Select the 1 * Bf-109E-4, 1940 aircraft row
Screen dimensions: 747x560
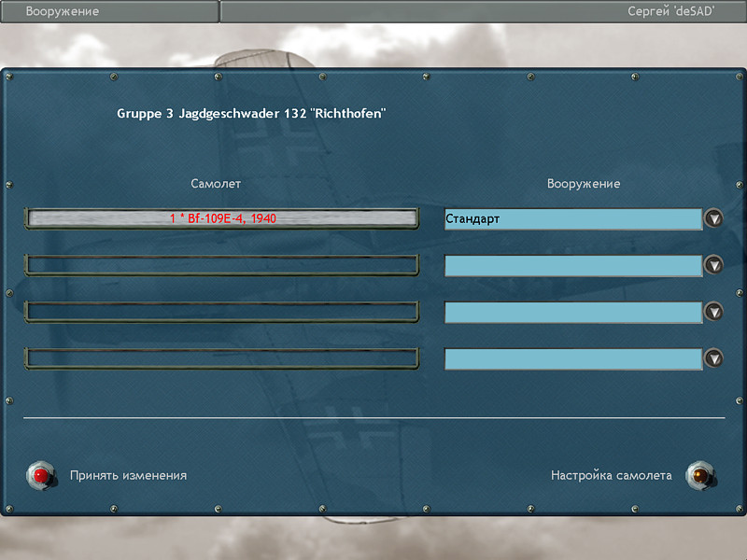[x=222, y=218]
